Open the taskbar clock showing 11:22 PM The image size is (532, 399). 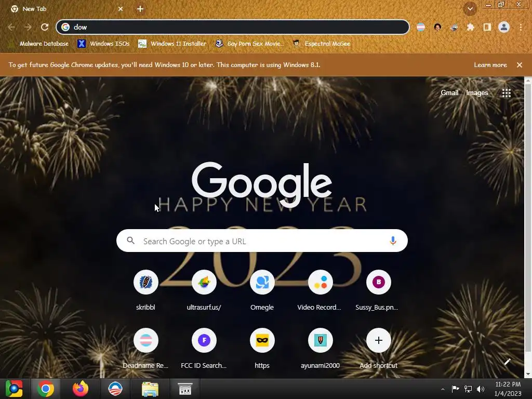[x=508, y=389]
